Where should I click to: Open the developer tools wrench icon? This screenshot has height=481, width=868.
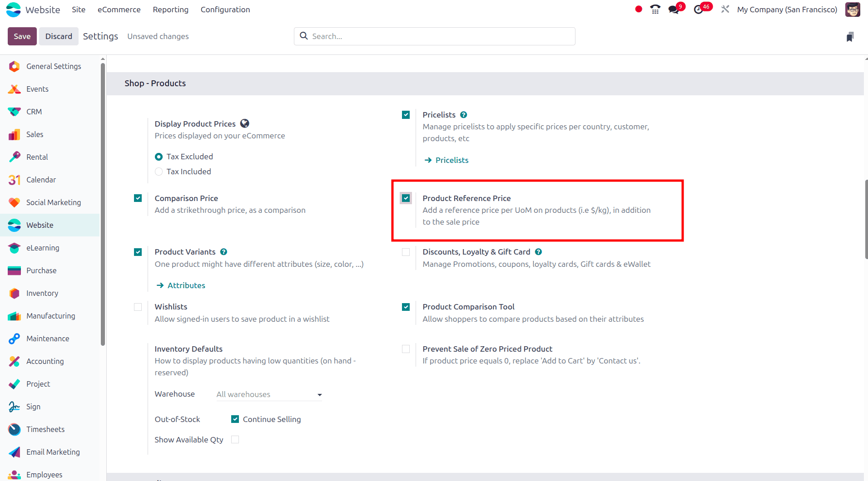[x=725, y=9]
